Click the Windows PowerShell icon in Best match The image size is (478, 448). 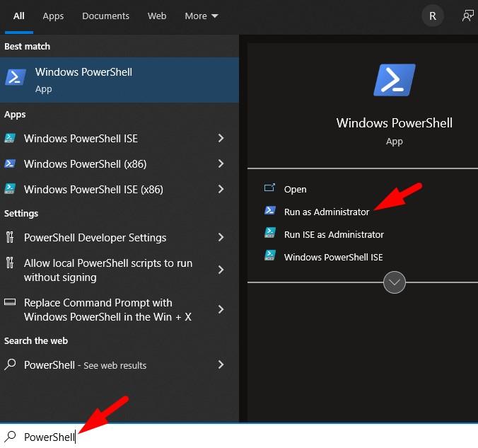click(x=16, y=77)
